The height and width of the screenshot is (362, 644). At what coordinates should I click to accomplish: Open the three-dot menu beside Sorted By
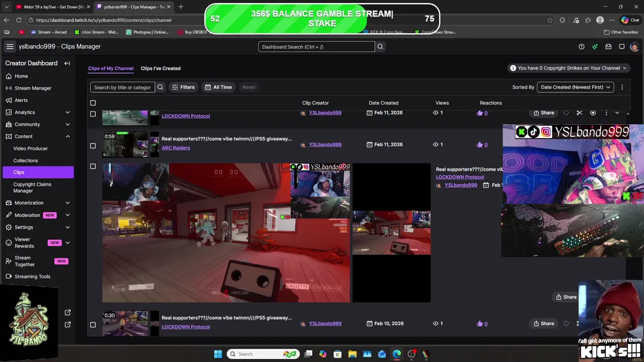(x=622, y=87)
